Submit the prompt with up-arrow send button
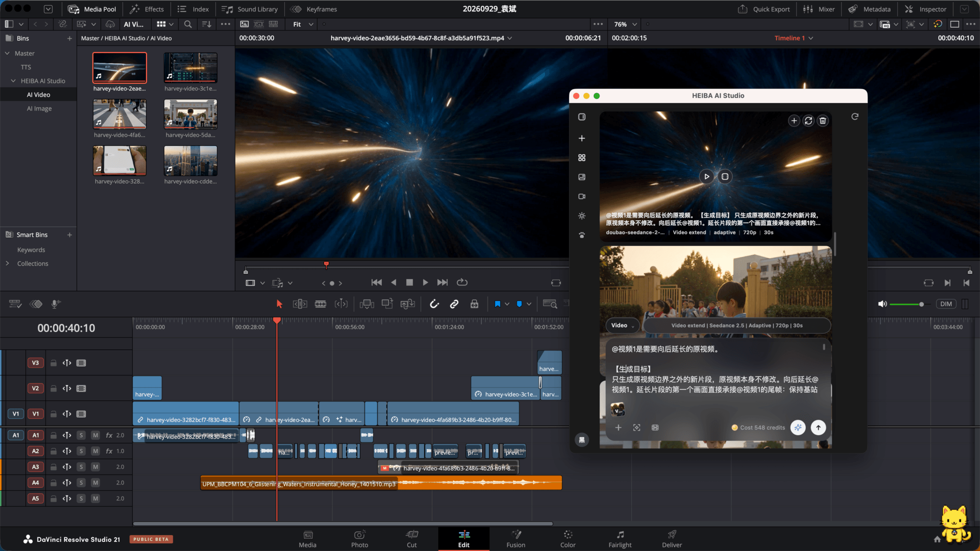 tap(818, 428)
